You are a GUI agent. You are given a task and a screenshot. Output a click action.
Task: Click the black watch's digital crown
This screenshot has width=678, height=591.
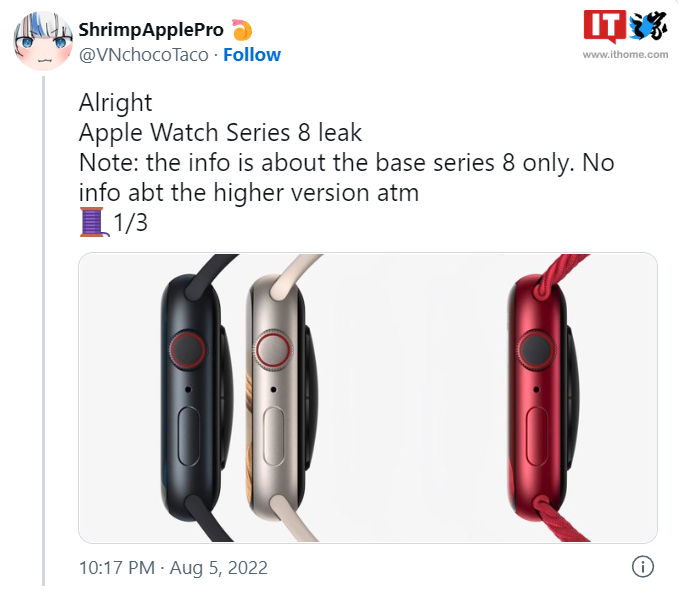pos(187,350)
